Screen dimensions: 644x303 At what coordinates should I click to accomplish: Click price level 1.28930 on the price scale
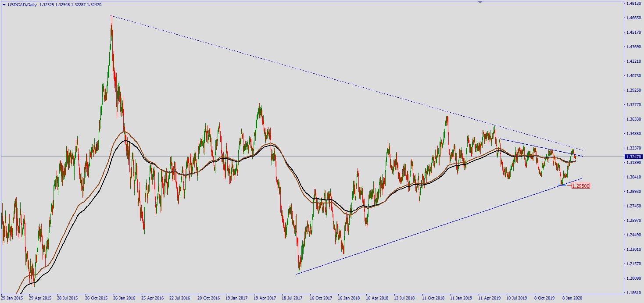tap(634, 192)
